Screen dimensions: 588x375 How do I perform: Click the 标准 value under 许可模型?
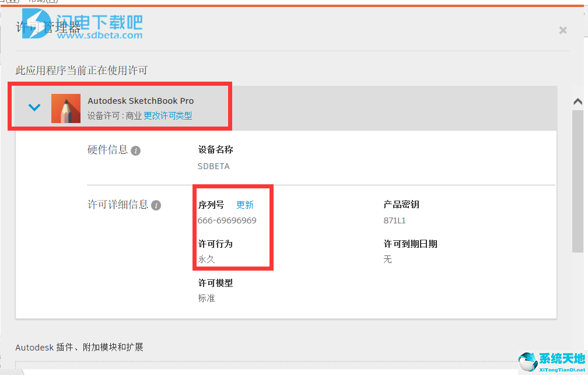coord(206,298)
